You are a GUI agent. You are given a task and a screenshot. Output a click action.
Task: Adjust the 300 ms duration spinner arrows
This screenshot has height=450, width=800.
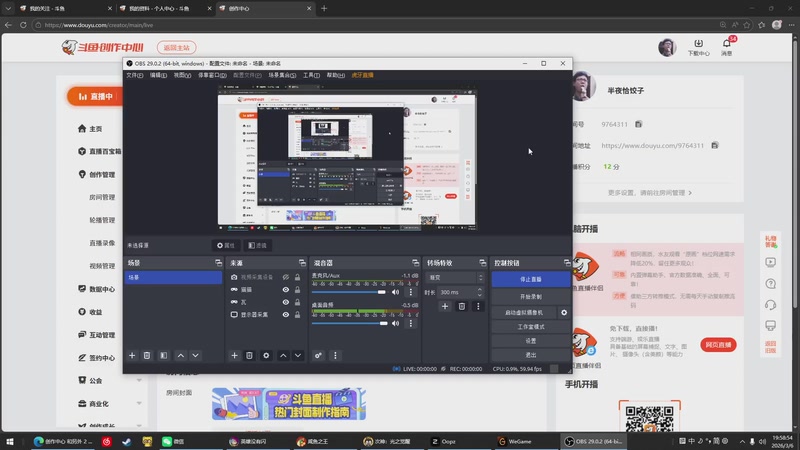(480, 292)
